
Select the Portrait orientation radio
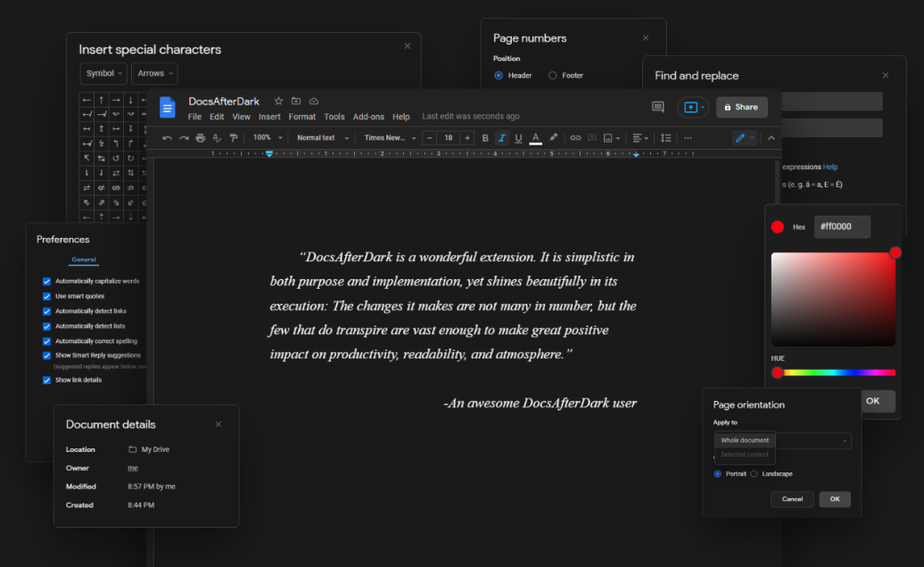718,474
